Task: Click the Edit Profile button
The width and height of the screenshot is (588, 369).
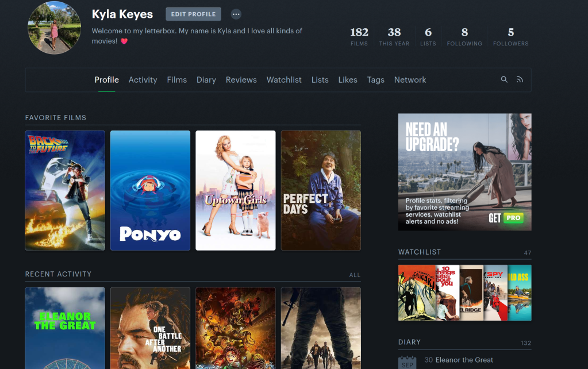Action: tap(193, 14)
